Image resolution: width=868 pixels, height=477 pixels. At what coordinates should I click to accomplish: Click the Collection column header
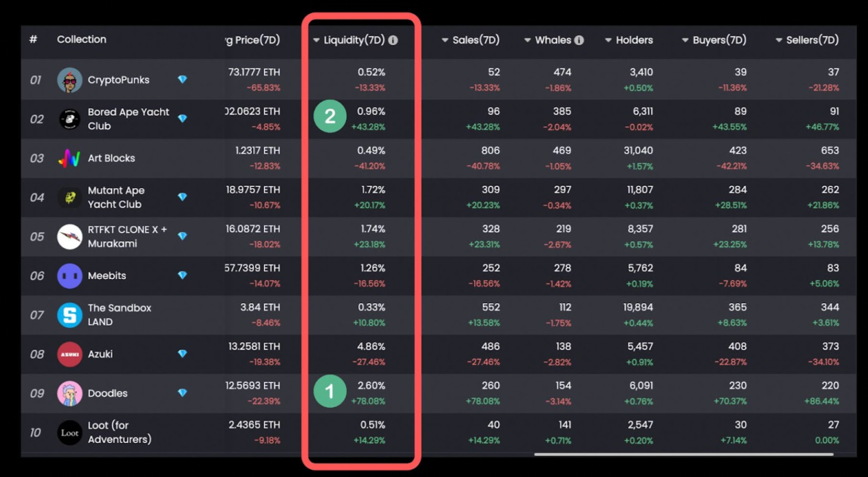82,39
